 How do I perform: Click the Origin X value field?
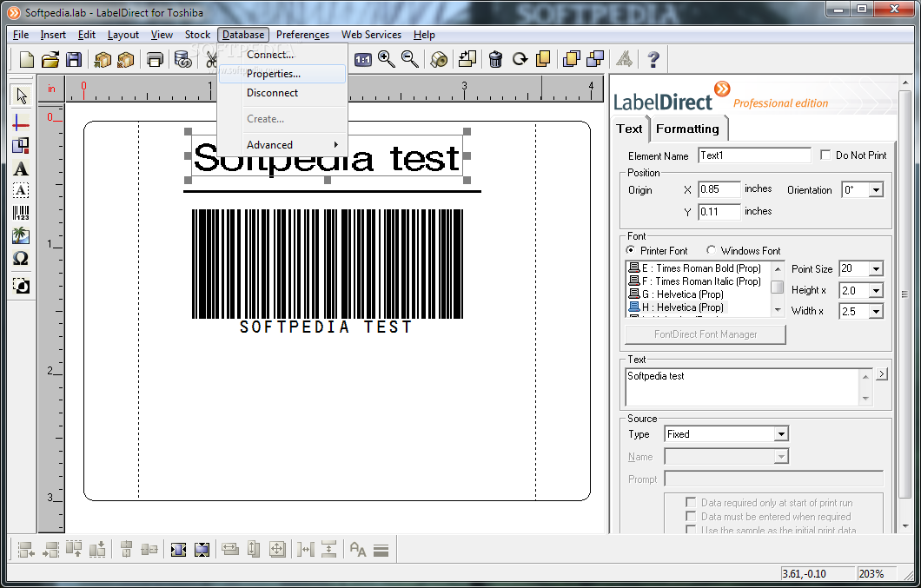click(x=719, y=189)
